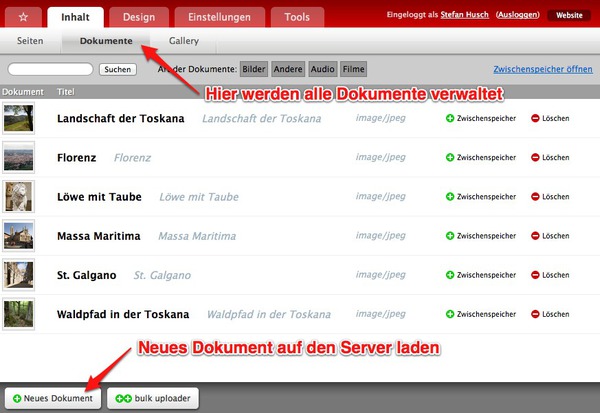Open the Florenz thumbnail
The image size is (600, 413).
18,157
